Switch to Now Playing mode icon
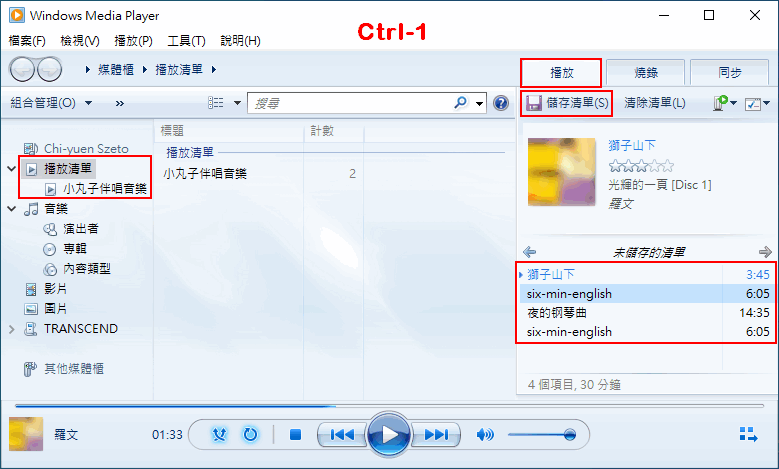This screenshot has width=779, height=469. coord(748,435)
